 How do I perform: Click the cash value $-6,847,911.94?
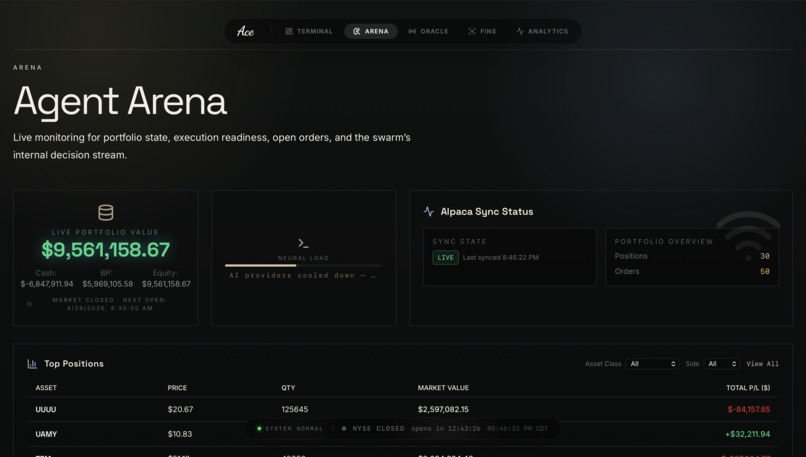click(47, 284)
